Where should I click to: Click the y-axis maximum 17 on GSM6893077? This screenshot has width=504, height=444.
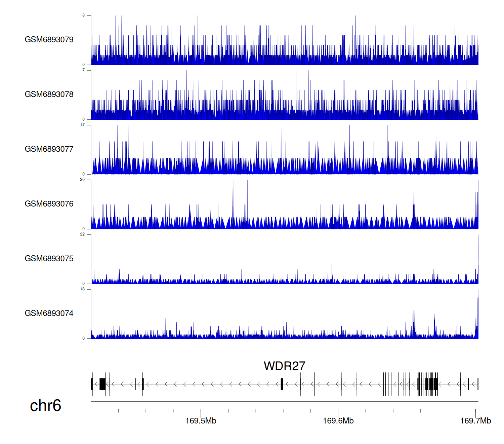pyautogui.click(x=82, y=125)
